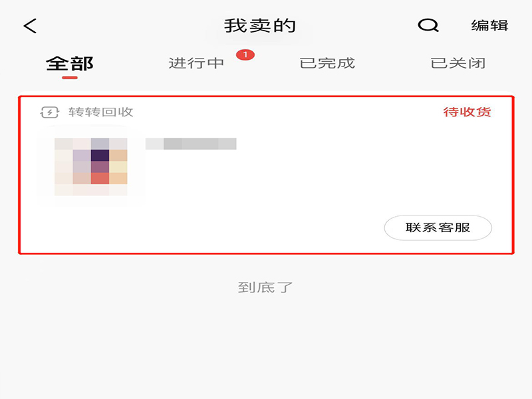Tap 编辑 to edit the list
532x399 pixels.
coord(489,25)
